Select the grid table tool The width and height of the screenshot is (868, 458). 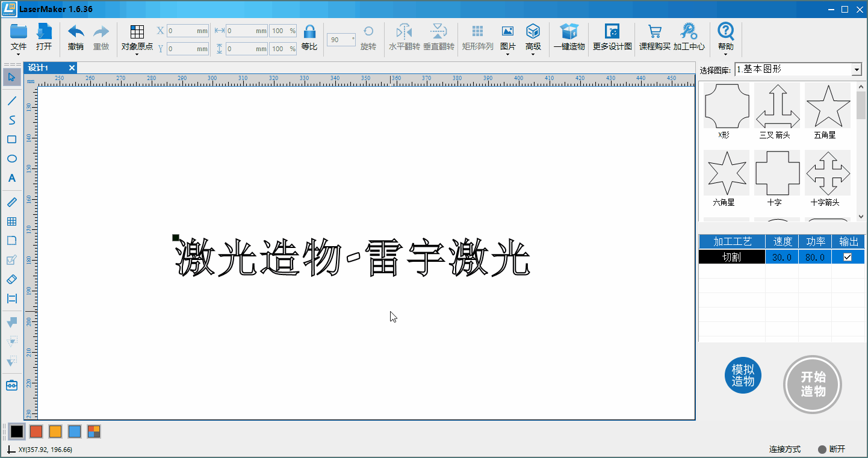pyautogui.click(x=11, y=221)
